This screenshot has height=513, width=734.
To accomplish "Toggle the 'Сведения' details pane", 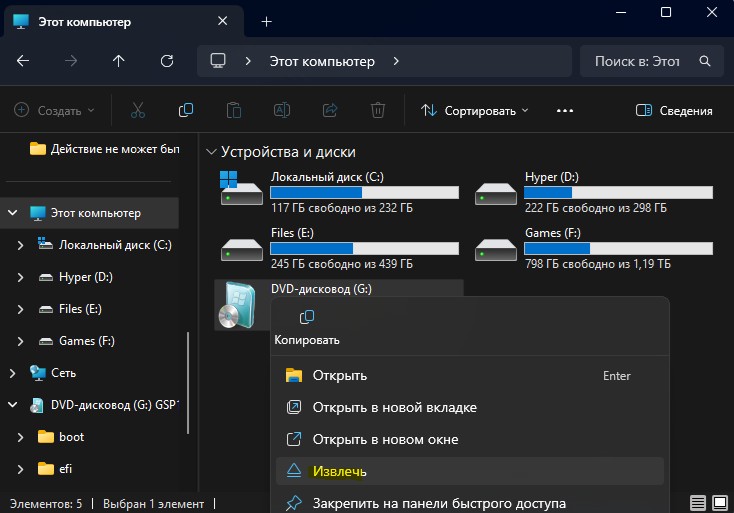I will click(674, 111).
